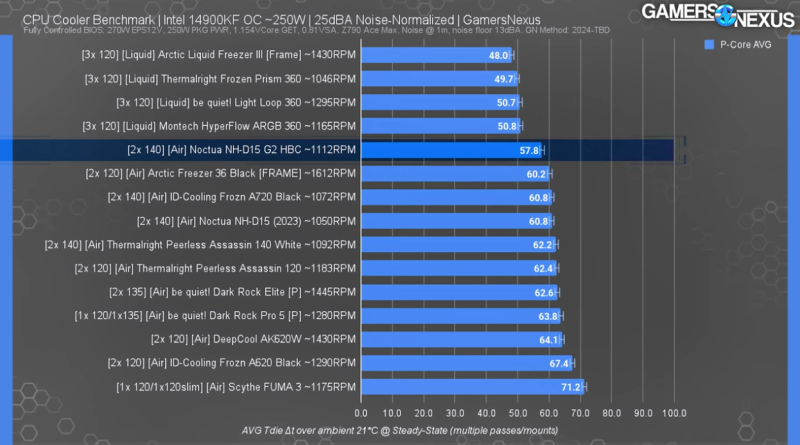This screenshot has height=445, width=800.
Task: Click the 'AVG Tdie Δt over ambient' axis caption
Action: click(x=400, y=430)
